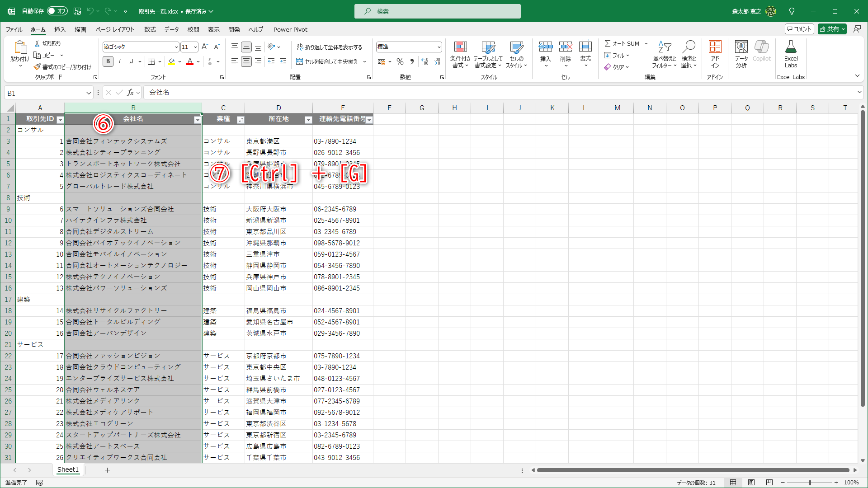
Task: Enable italic formatting
Action: pos(119,61)
